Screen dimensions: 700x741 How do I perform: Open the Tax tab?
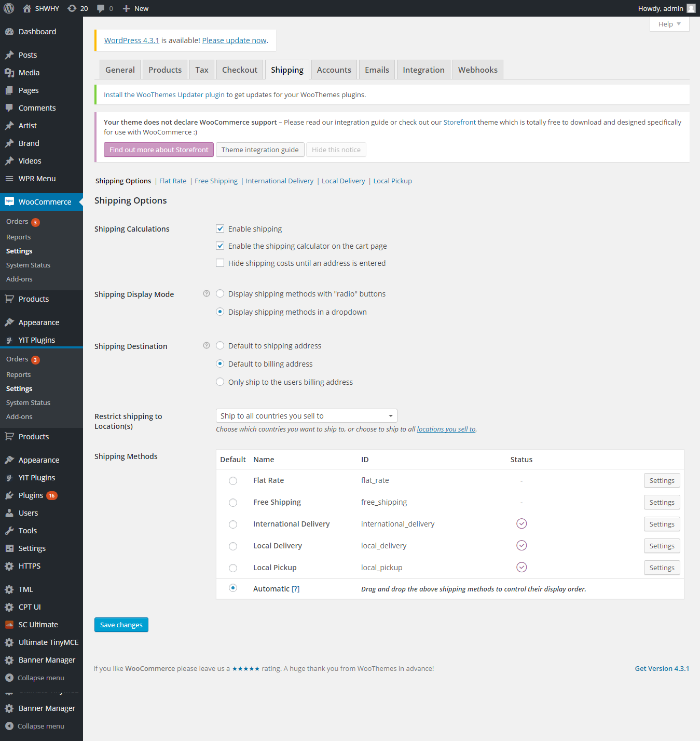[x=202, y=70]
